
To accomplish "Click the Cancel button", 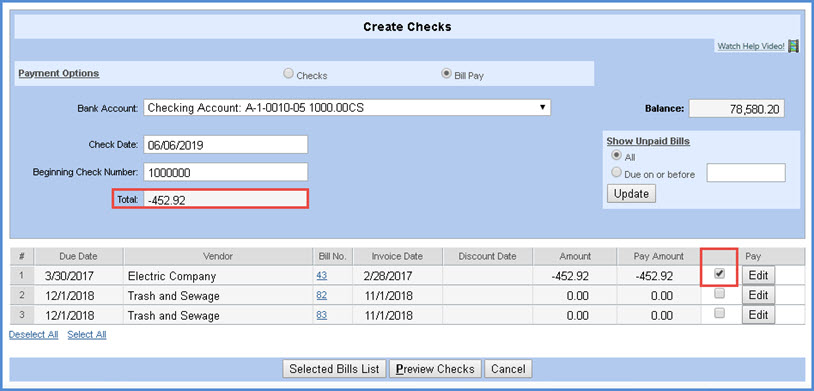I will [x=508, y=369].
